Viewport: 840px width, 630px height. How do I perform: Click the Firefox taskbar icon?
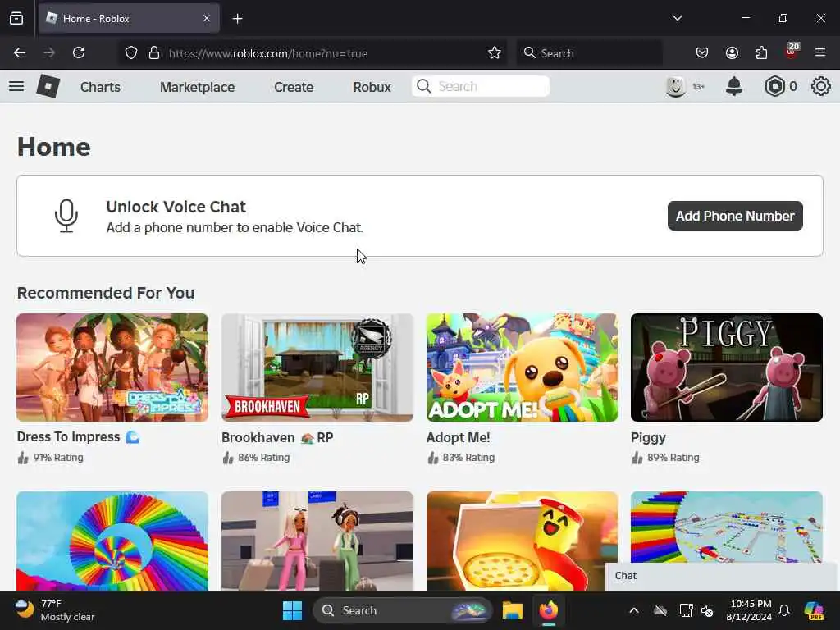point(549,610)
